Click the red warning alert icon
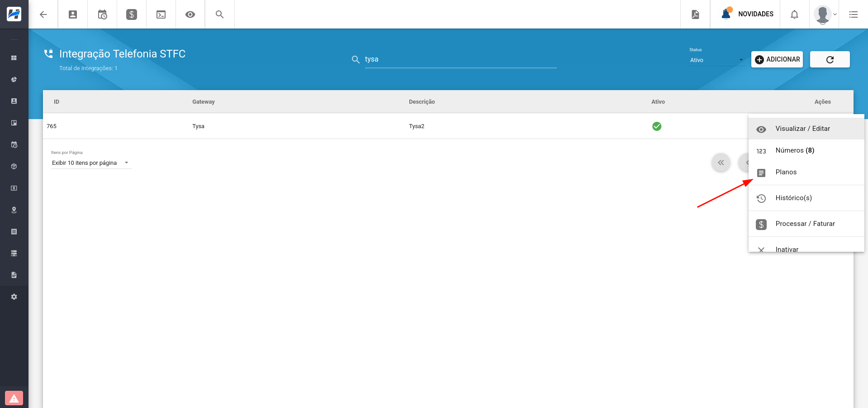Image resolution: width=868 pixels, height=408 pixels. (x=14, y=398)
